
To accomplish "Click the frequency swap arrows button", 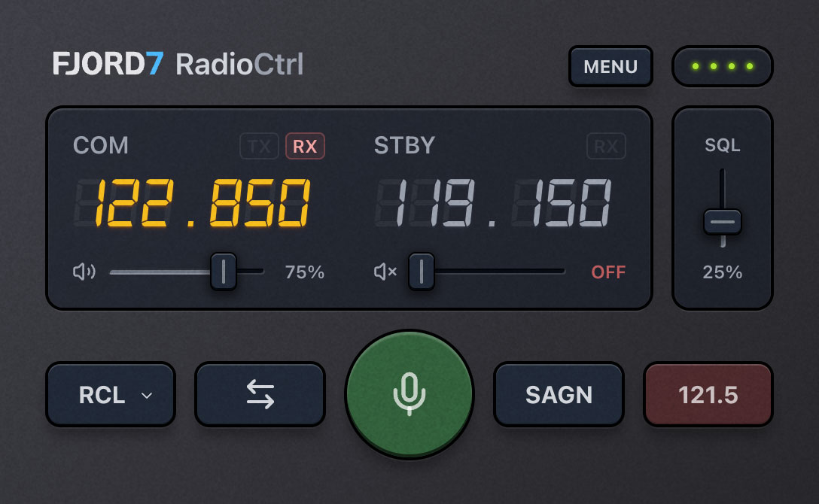I will (x=260, y=394).
